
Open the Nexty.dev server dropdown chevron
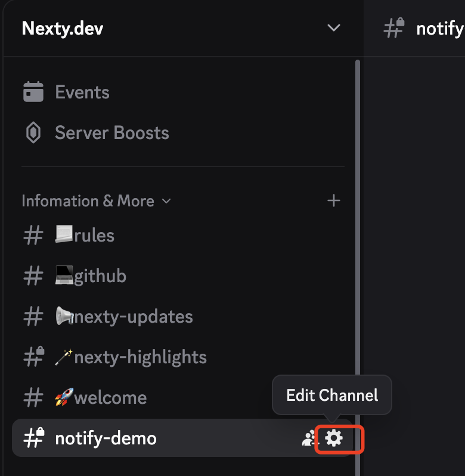334,28
